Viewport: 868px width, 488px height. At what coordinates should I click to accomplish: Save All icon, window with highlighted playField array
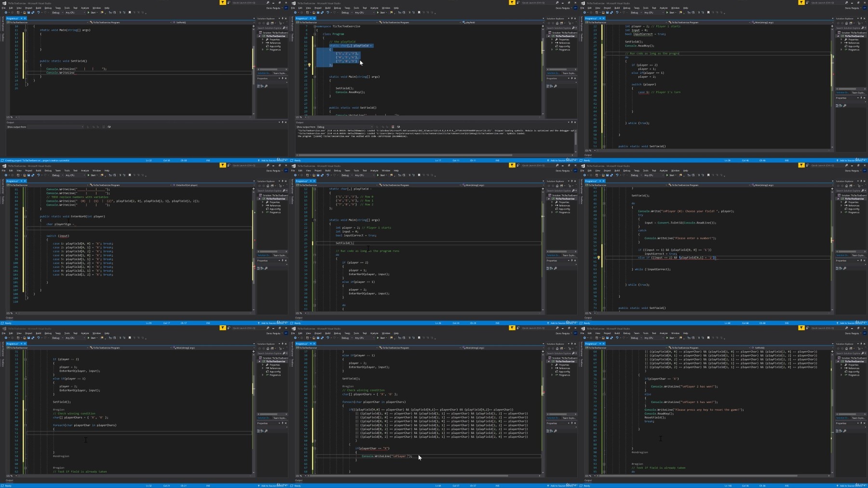pos(322,13)
